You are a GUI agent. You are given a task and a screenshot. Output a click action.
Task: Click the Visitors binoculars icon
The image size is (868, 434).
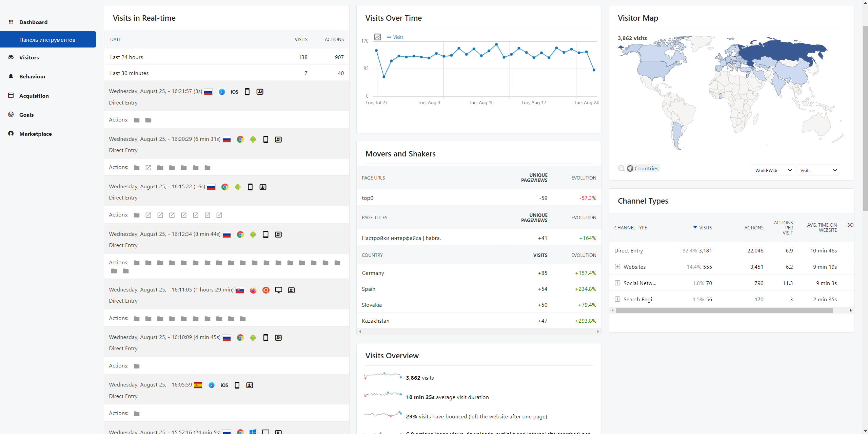point(11,57)
